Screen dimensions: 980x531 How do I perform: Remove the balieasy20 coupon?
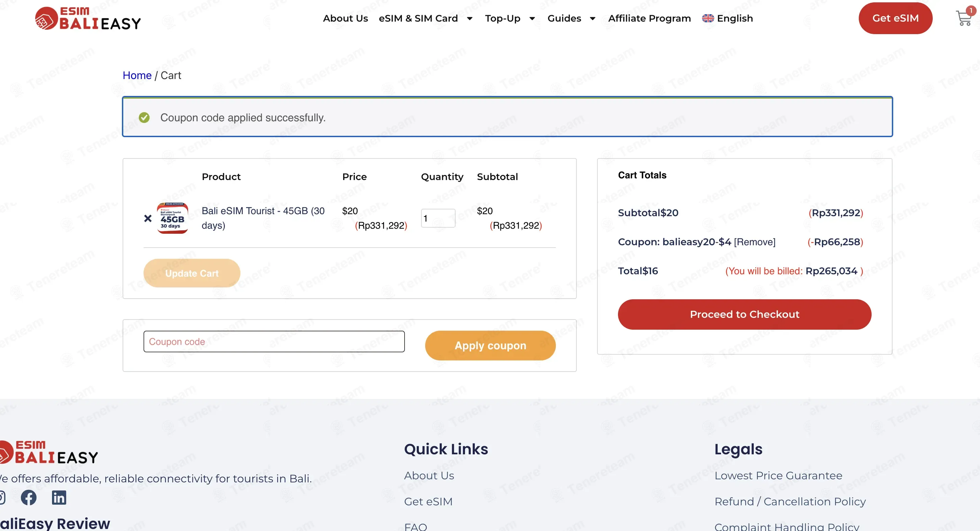754,242
